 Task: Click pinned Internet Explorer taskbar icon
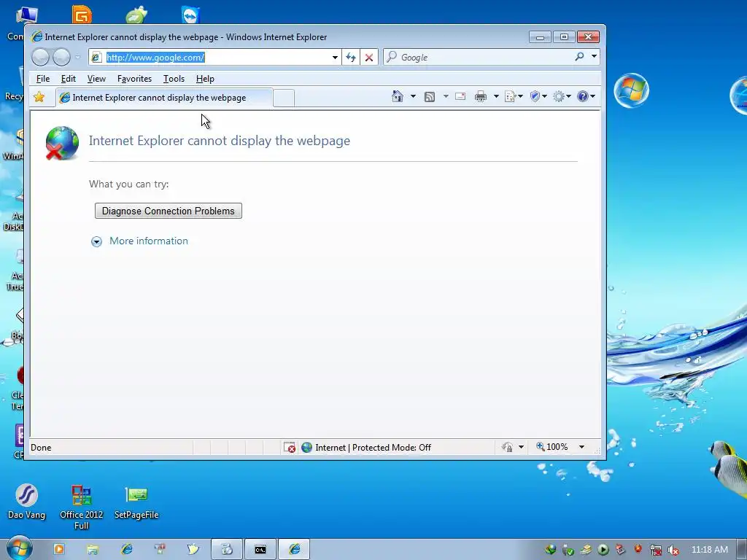[127, 549]
